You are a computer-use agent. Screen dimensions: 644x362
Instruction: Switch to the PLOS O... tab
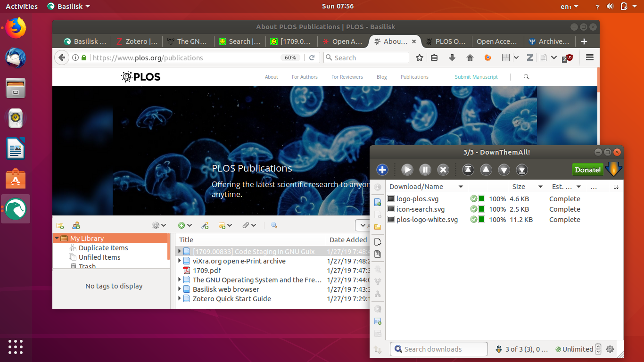pyautogui.click(x=446, y=41)
